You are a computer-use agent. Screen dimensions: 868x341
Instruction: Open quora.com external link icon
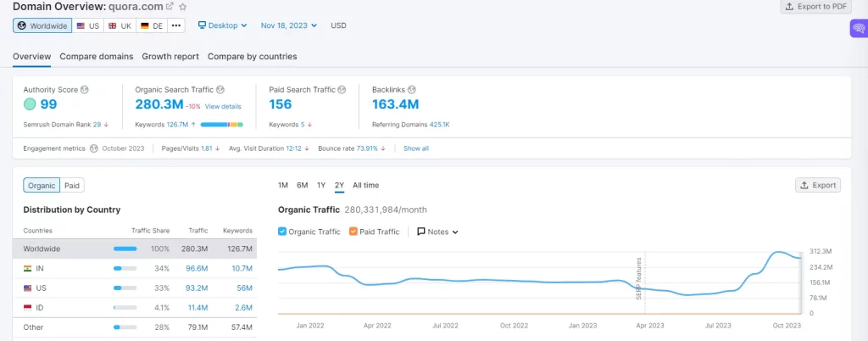click(170, 7)
